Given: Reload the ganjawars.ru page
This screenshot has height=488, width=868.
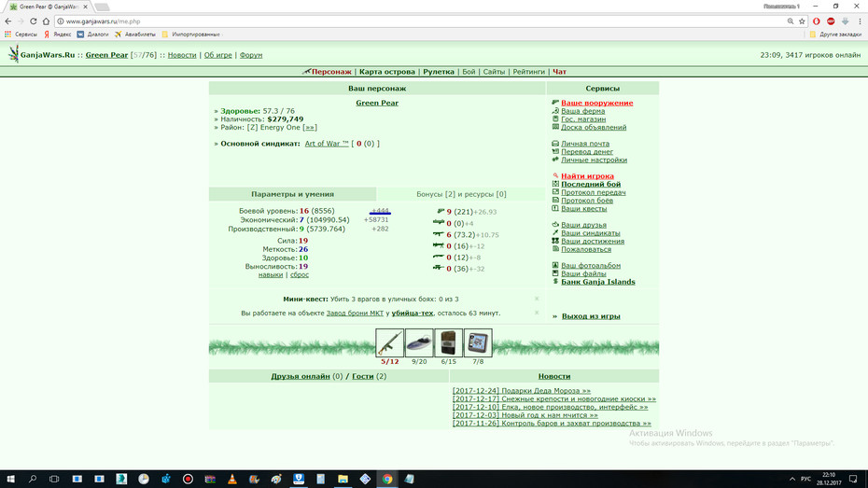Looking at the screenshot, I should click(34, 21).
